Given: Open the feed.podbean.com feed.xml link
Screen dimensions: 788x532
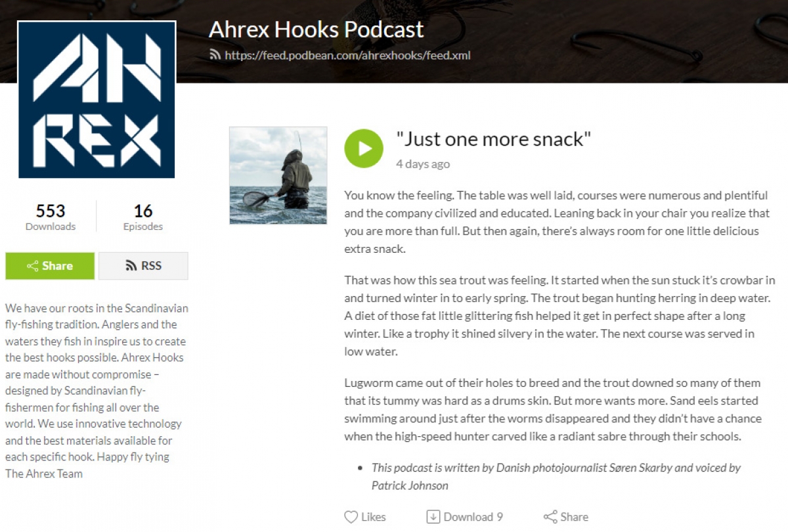Looking at the screenshot, I should [x=347, y=55].
